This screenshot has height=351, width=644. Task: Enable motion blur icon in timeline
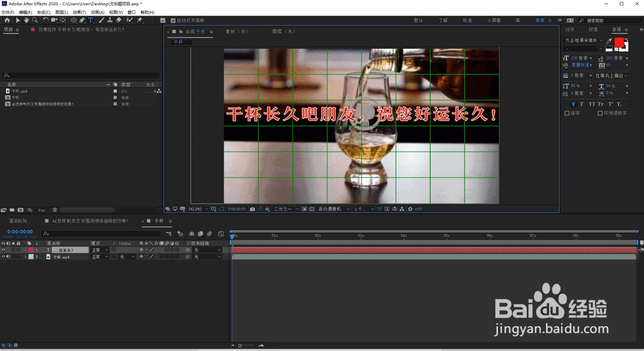pyautogui.click(x=209, y=233)
